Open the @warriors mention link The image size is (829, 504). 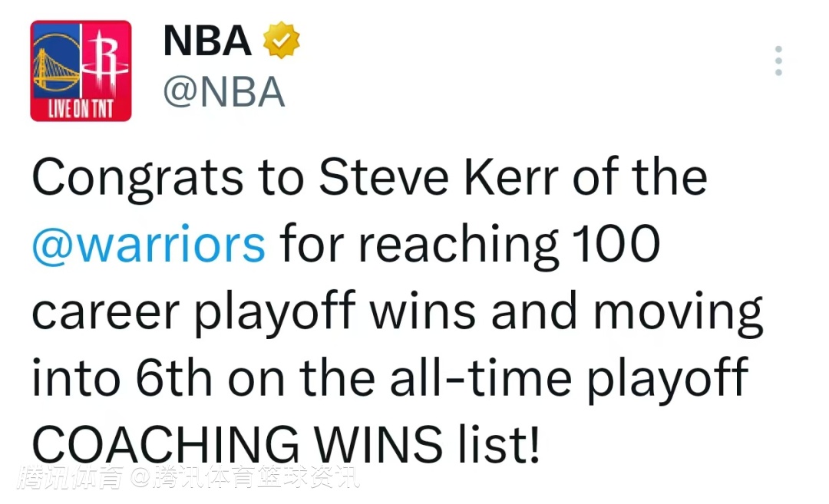149,244
